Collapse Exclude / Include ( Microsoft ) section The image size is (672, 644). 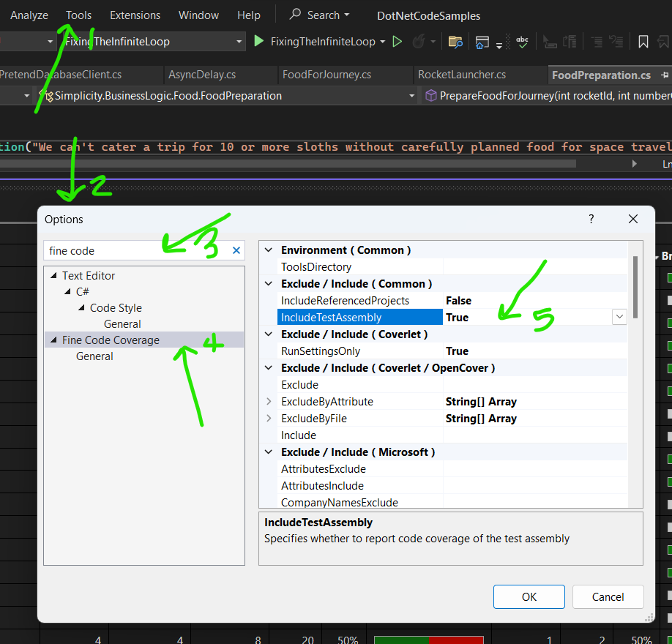click(268, 452)
